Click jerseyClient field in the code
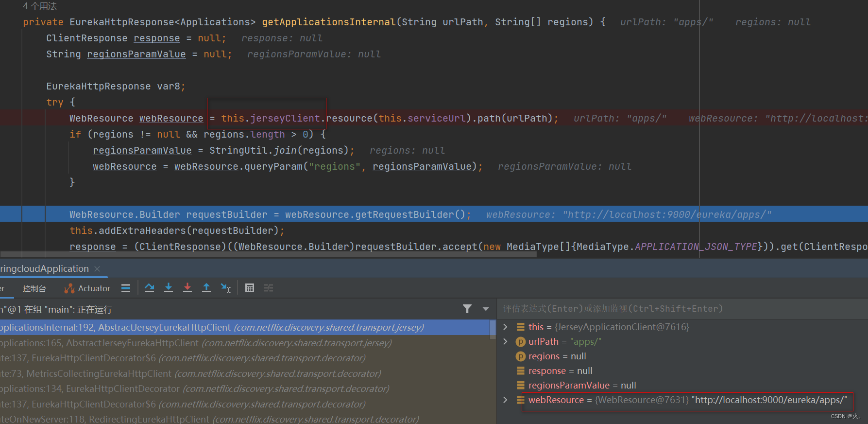Image resolution: width=868 pixels, height=424 pixels. pos(285,118)
